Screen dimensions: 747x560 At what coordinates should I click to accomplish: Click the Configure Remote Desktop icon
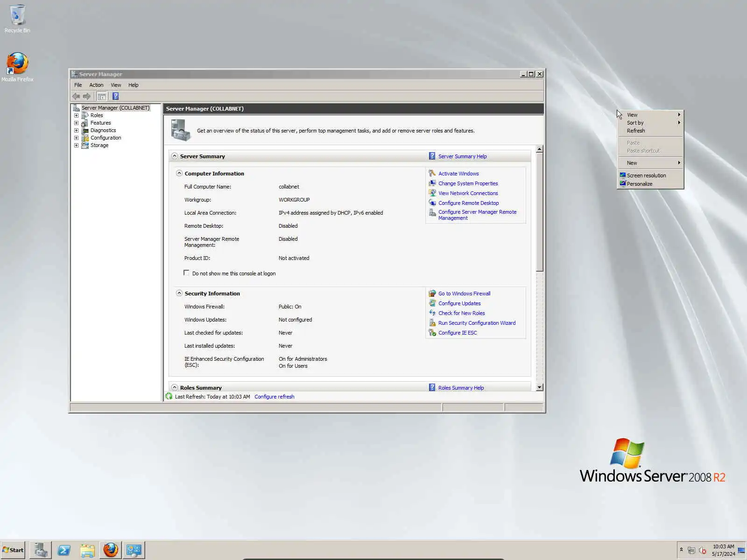(432, 203)
